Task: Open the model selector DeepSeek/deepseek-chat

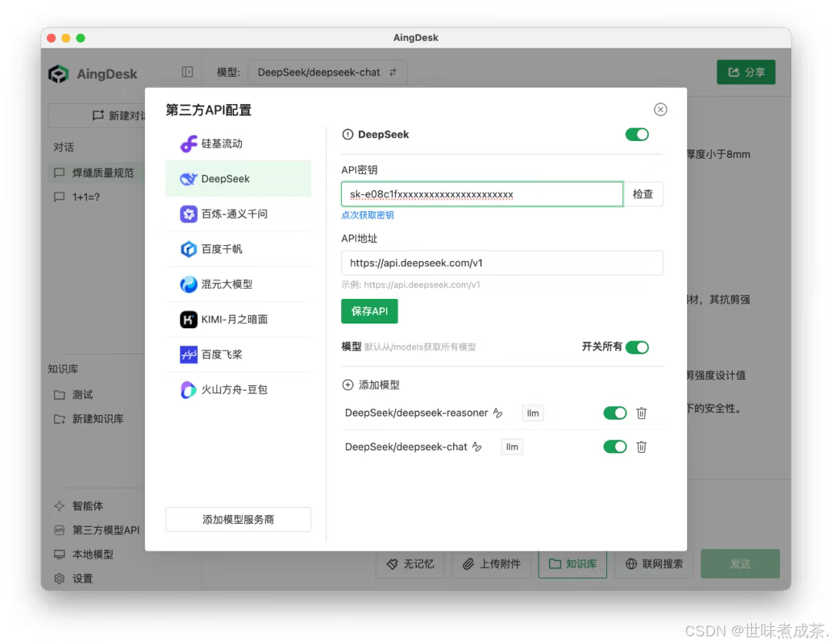Action: tap(327, 72)
